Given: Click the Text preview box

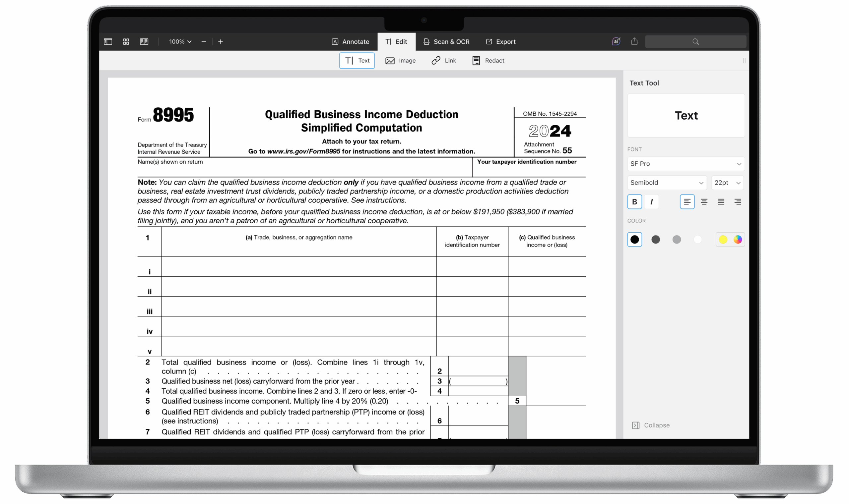Looking at the screenshot, I should tap(686, 115).
